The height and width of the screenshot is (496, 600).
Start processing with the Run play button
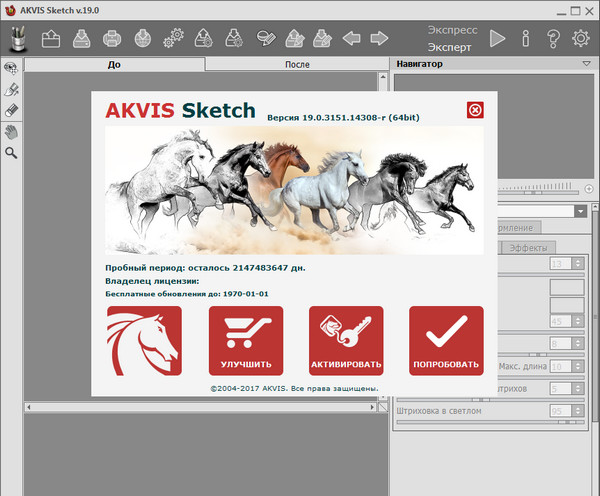click(x=497, y=39)
